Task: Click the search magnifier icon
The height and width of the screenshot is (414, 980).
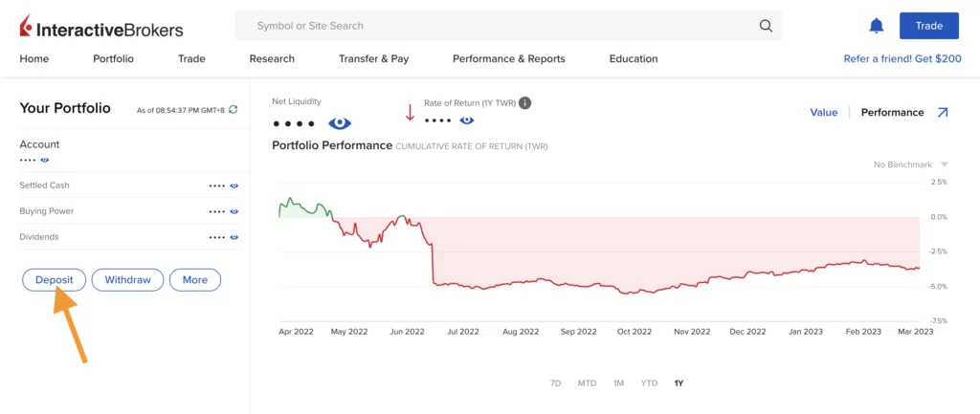Action: coord(766,26)
